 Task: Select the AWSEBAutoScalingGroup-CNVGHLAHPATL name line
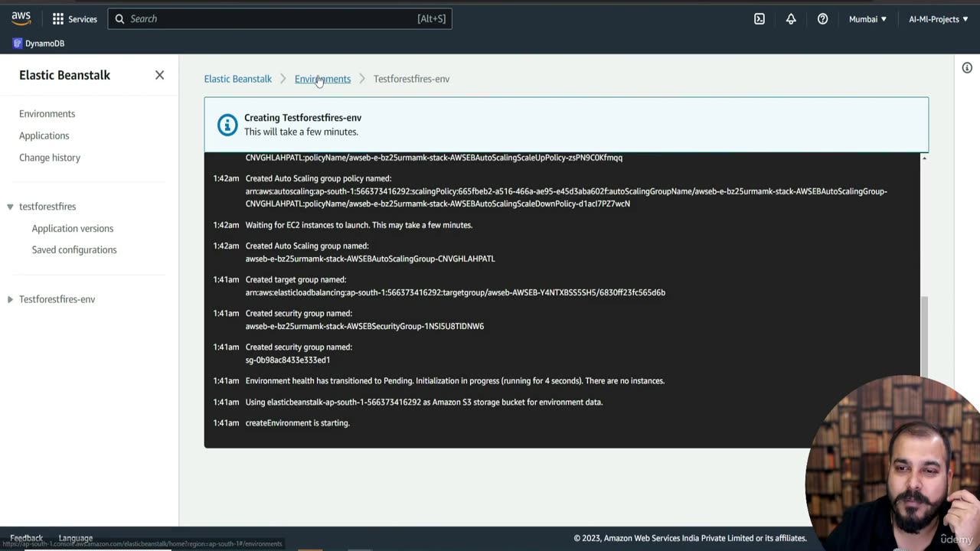tap(370, 259)
